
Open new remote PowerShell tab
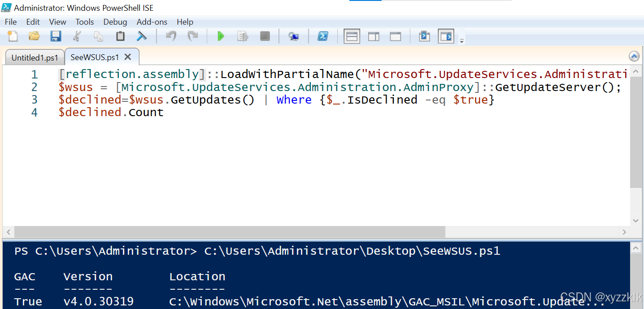click(294, 36)
